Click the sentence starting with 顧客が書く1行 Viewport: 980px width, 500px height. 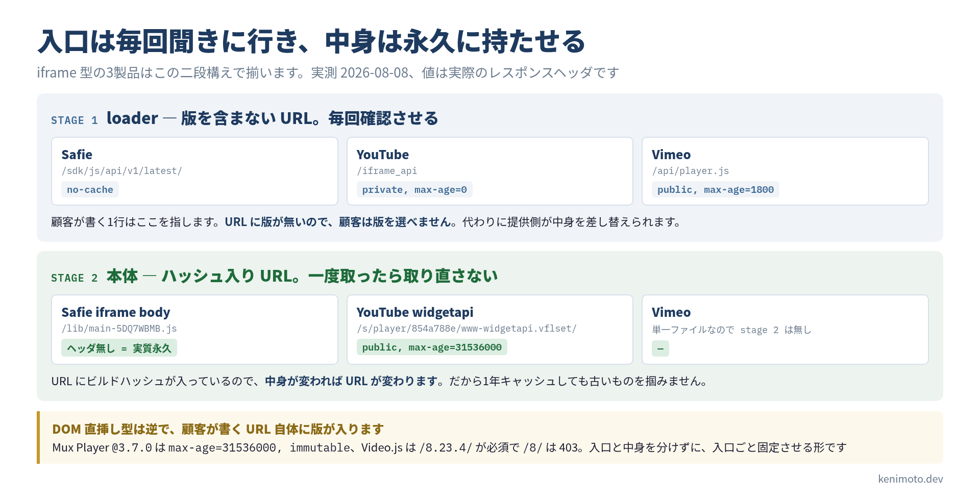click(x=367, y=222)
